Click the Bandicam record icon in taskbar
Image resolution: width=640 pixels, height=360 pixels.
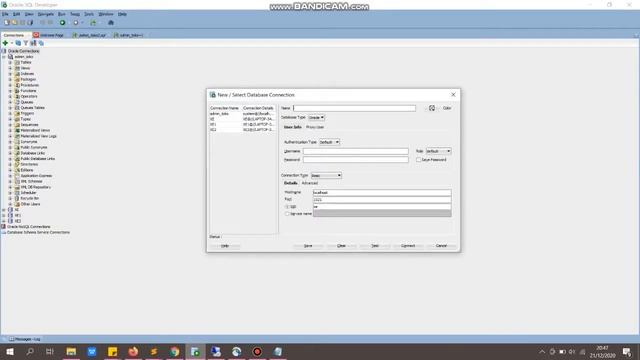point(257,351)
